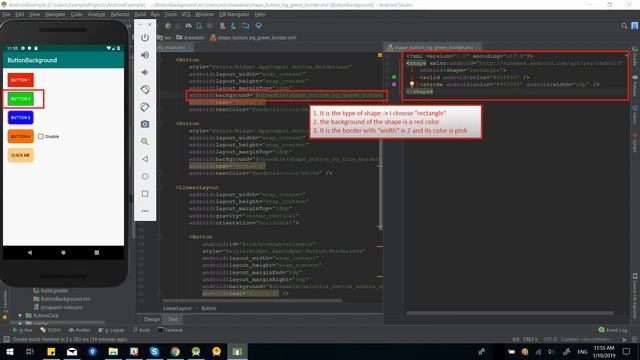Open Windows Start menu
640x360 pixels.
point(9,351)
